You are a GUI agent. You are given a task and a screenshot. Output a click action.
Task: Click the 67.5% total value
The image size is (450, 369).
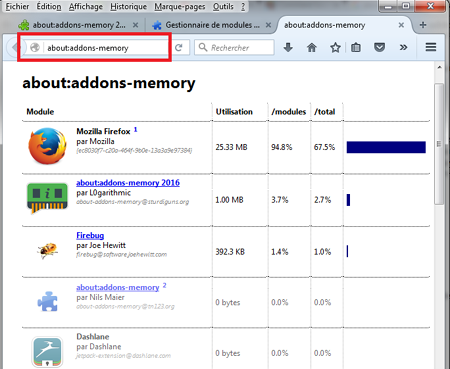coord(324,147)
